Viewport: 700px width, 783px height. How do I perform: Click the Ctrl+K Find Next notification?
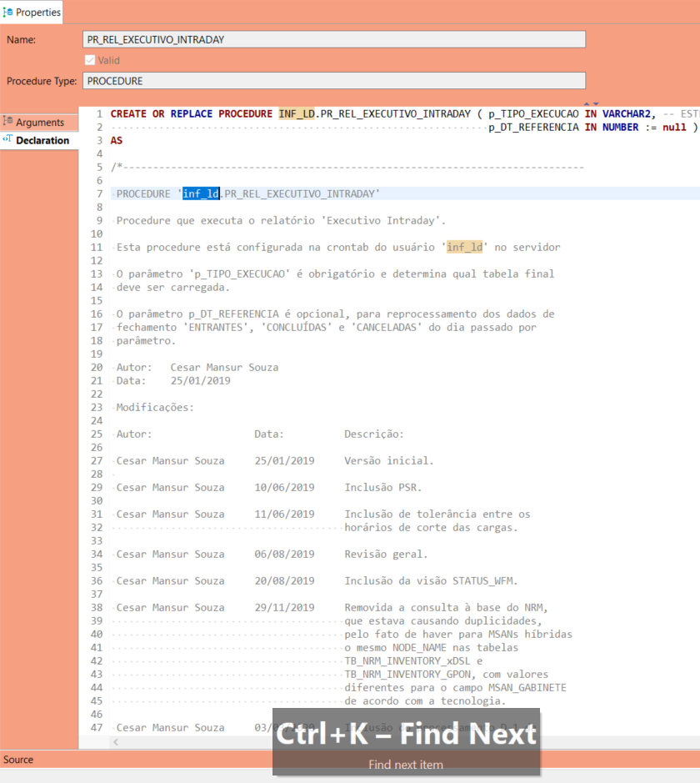coord(406,735)
